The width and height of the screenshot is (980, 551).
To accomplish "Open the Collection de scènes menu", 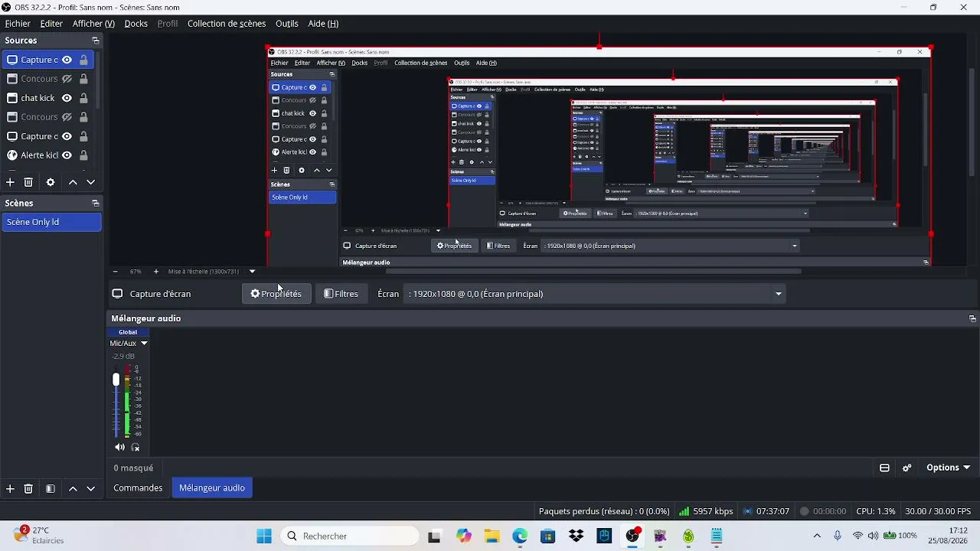I will (x=227, y=24).
